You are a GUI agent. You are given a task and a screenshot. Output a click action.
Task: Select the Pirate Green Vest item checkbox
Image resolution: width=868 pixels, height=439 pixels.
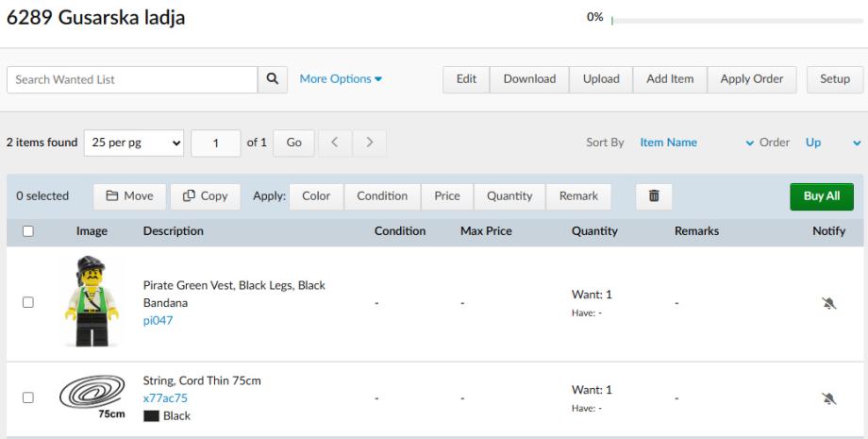[27, 302]
